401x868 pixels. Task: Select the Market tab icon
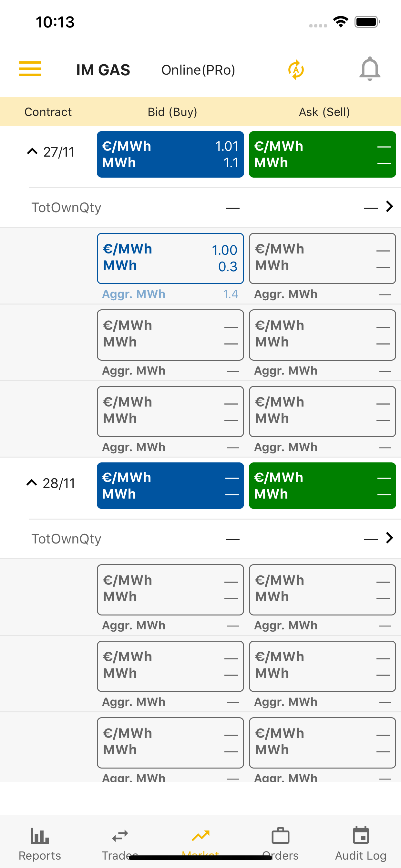[x=200, y=836]
